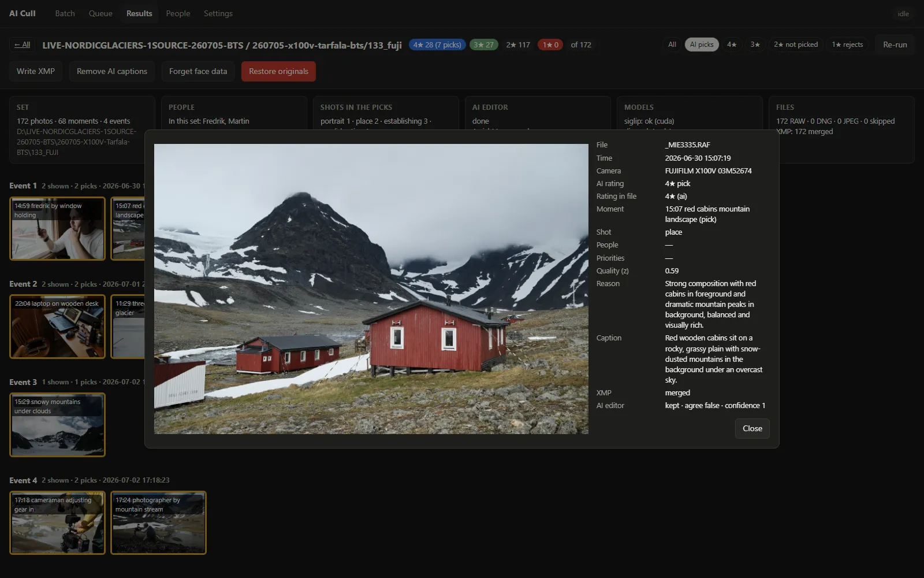924x578 pixels.
Task: Open thumbnail '14:59 fredrik by window'
Action: pos(57,228)
